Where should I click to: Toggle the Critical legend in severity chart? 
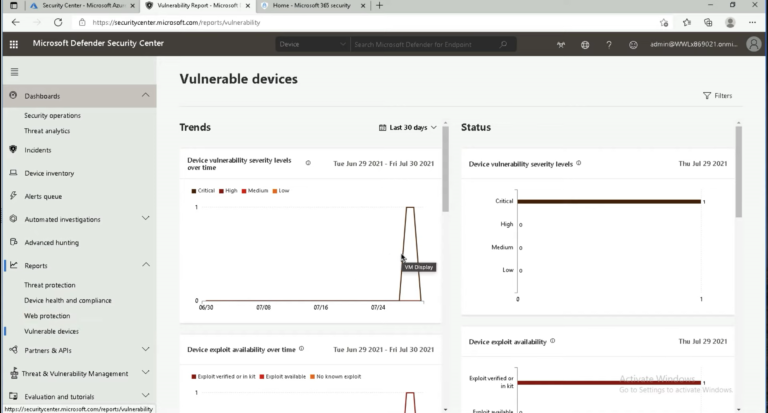pos(203,191)
